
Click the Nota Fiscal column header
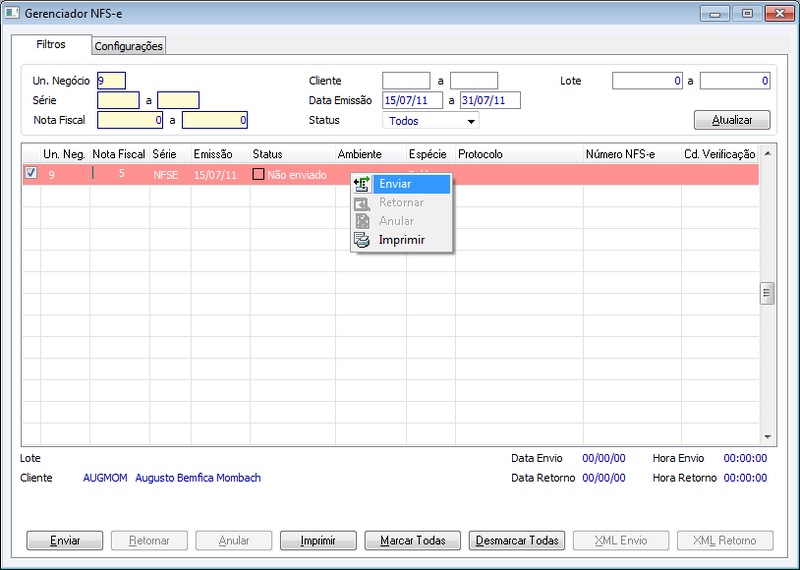pos(119,154)
